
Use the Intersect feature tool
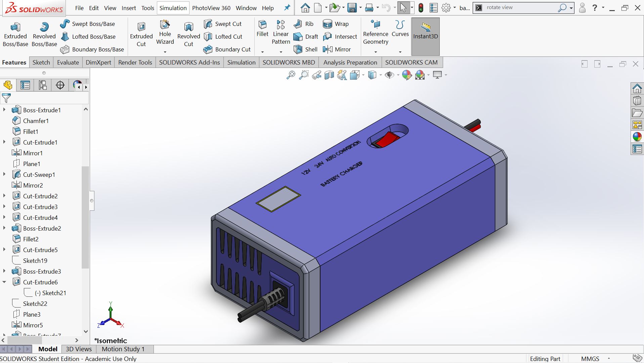pyautogui.click(x=340, y=37)
